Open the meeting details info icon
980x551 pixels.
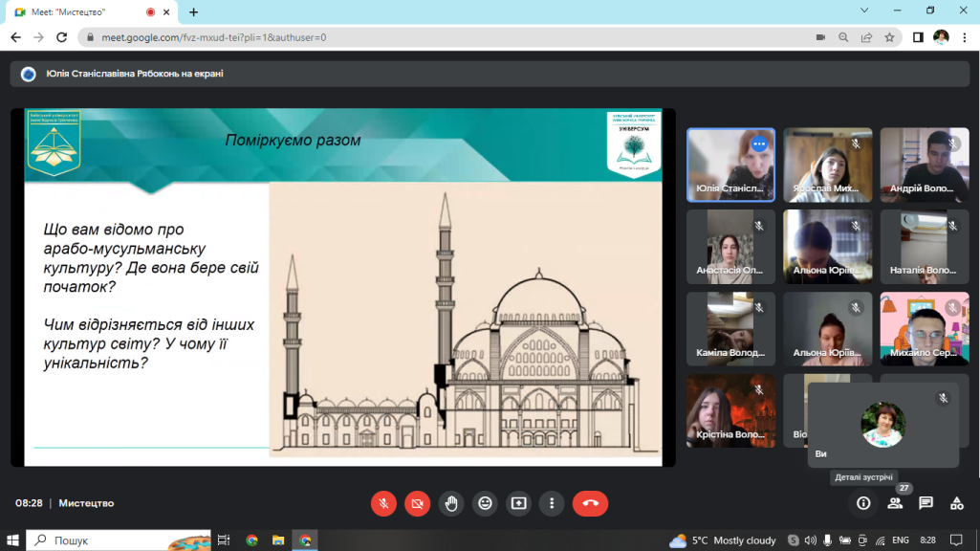pos(863,503)
